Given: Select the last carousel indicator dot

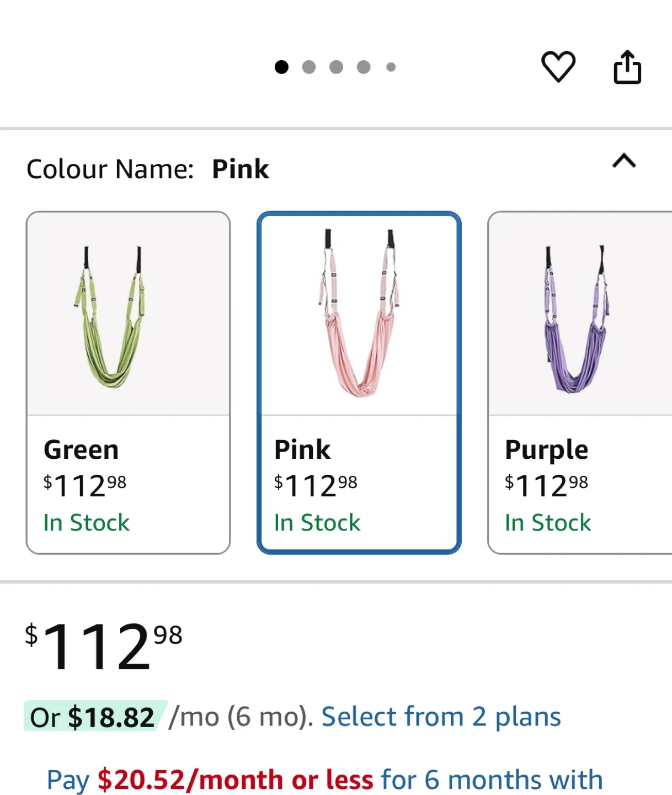Looking at the screenshot, I should (x=390, y=67).
